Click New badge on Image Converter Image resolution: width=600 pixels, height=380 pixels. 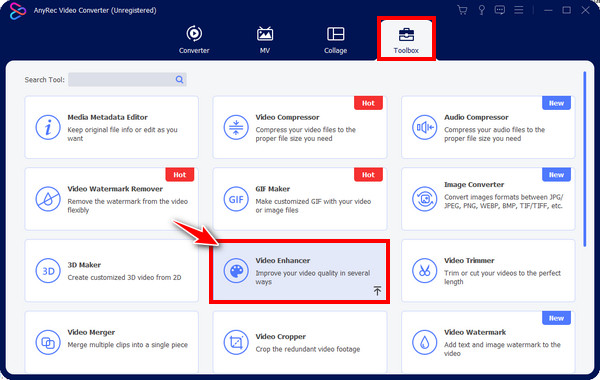(556, 175)
